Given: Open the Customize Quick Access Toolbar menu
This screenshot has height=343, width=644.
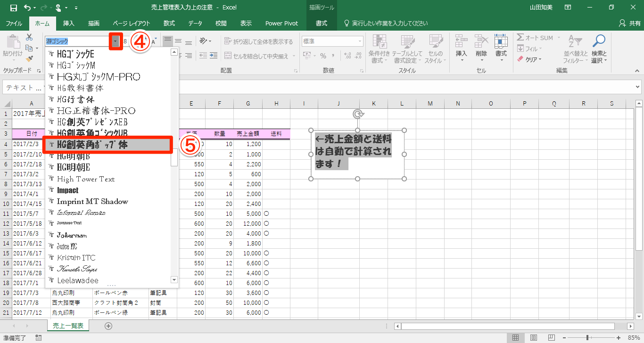Looking at the screenshot, I should [76, 8].
